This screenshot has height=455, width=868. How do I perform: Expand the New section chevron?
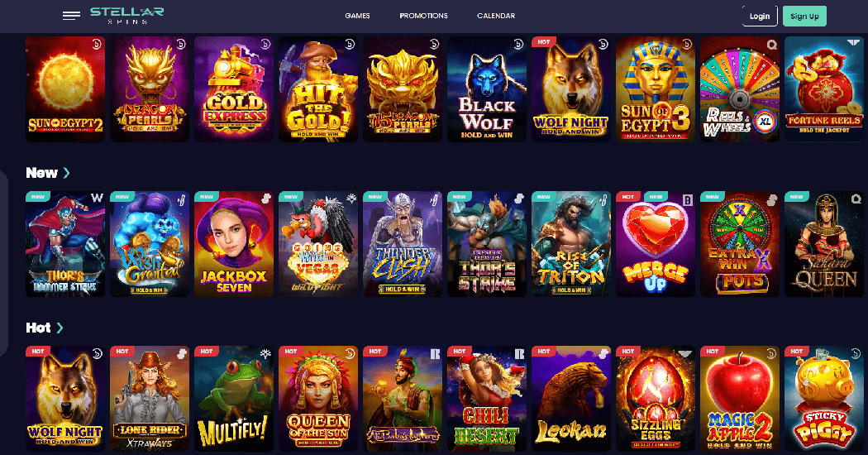(x=66, y=173)
